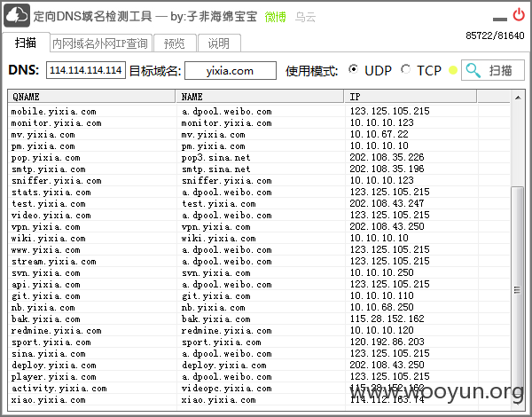Open the 说明 tab
This screenshot has width=532, height=417.
(219, 43)
